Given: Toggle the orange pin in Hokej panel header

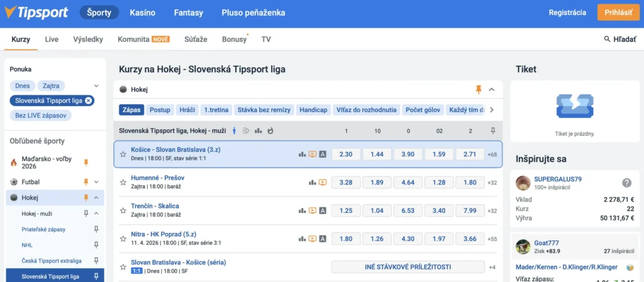Looking at the screenshot, I should [x=479, y=89].
